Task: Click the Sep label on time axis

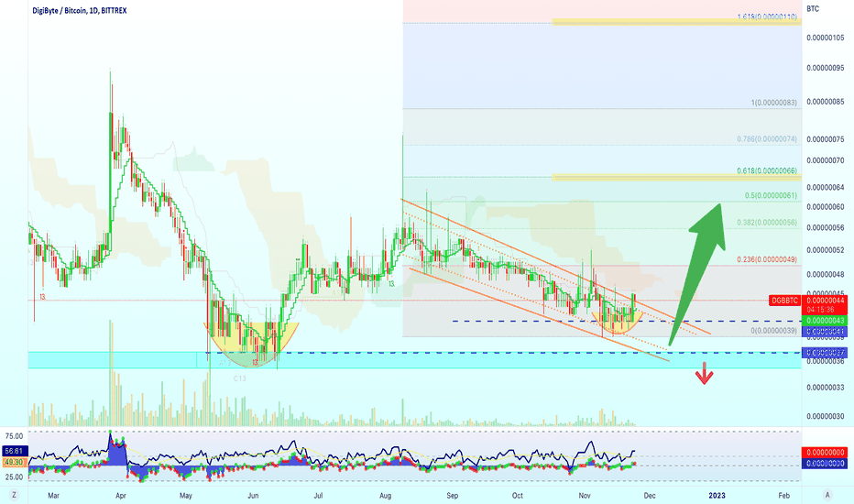Action: click(452, 495)
